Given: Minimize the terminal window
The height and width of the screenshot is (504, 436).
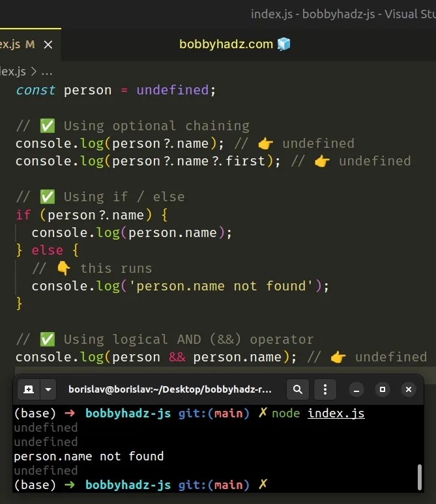Looking at the screenshot, I should pyautogui.click(x=356, y=389).
